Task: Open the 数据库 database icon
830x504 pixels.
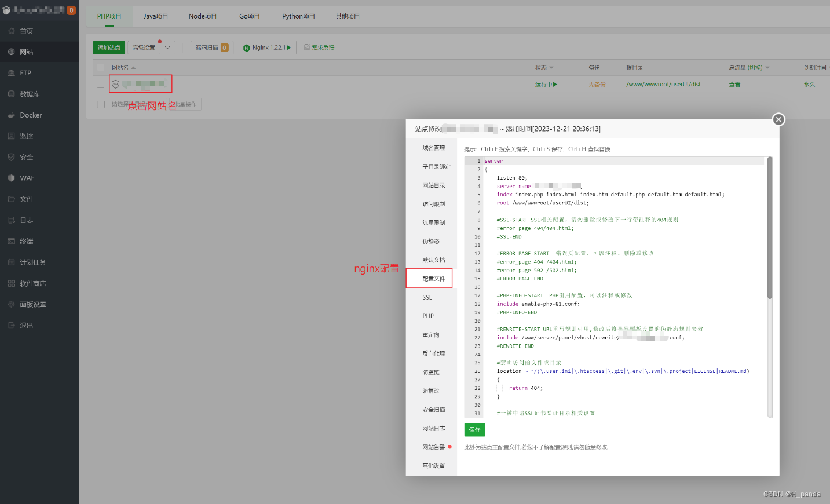Action: point(11,94)
